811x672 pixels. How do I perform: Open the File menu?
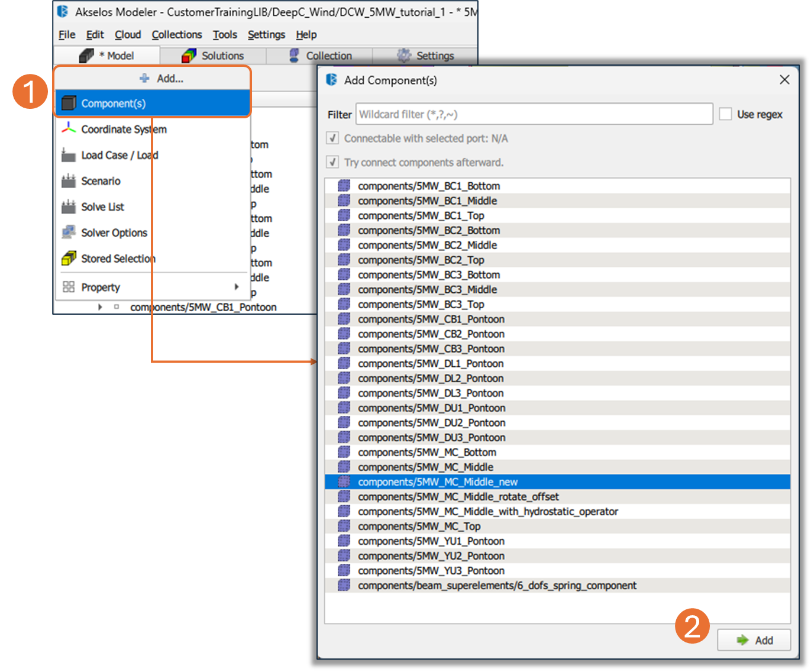[67, 34]
